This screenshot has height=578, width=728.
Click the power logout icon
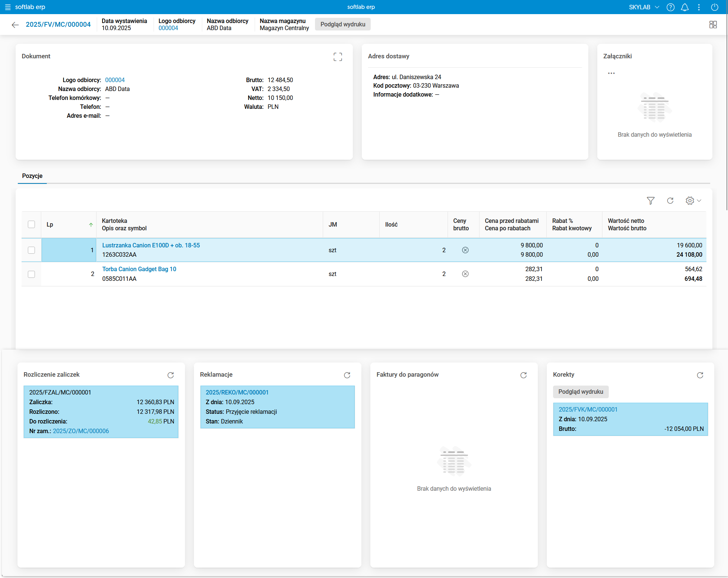point(714,7)
